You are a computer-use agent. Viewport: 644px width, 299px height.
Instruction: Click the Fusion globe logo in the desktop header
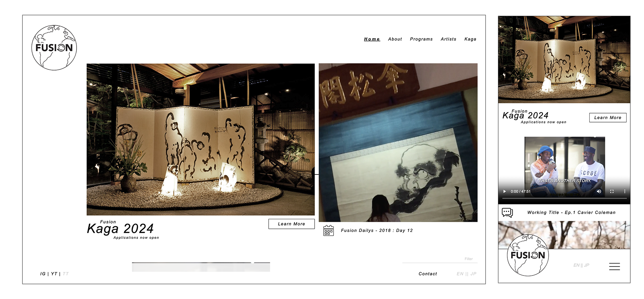point(54,48)
